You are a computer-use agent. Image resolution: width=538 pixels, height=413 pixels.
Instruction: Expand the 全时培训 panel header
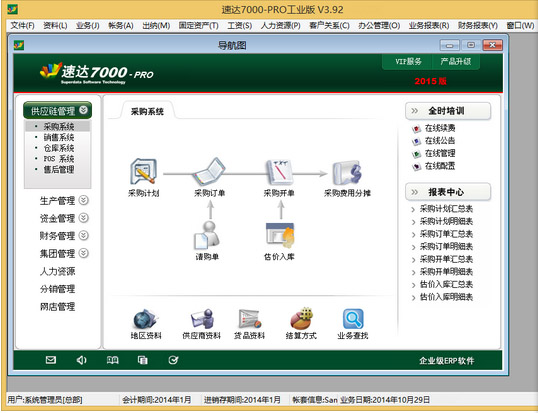coord(448,111)
